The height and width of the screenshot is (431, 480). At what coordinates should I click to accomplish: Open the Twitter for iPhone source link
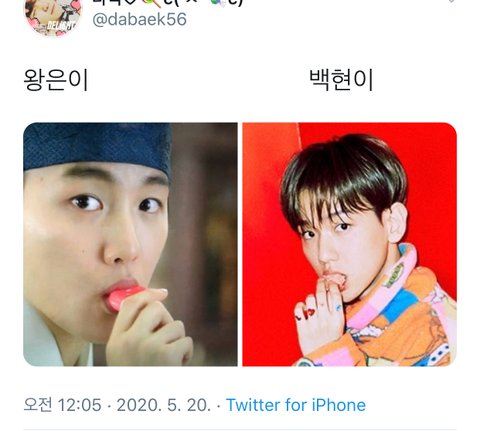(x=296, y=405)
